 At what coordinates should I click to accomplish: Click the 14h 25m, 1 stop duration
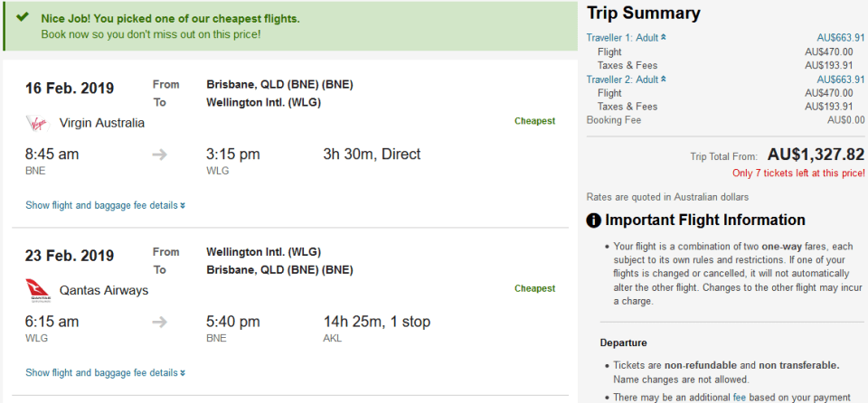point(376,322)
